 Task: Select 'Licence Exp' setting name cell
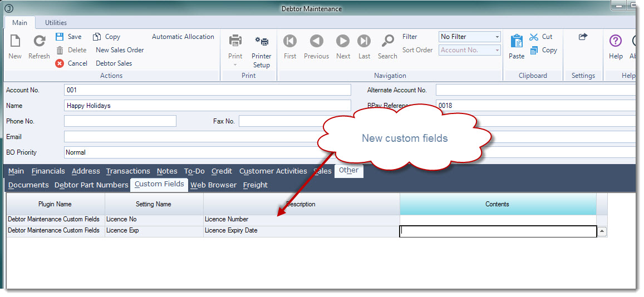tap(154, 231)
